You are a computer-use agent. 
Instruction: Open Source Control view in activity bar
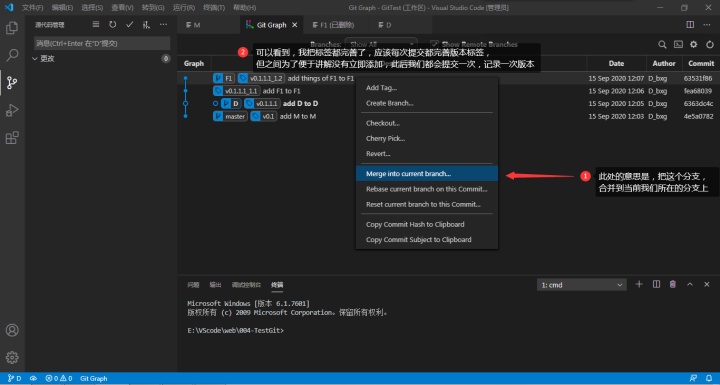pos(12,83)
